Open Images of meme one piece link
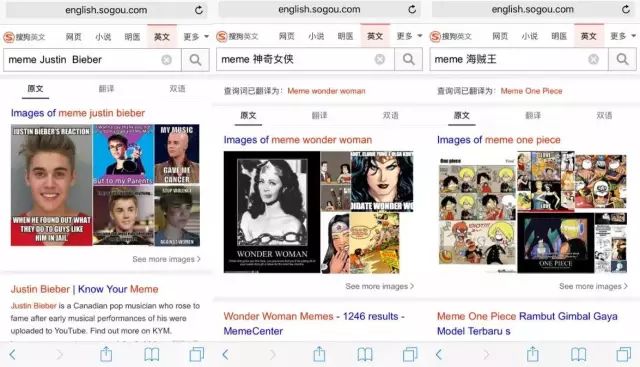The width and height of the screenshot is (640, 367). [498, 140]
